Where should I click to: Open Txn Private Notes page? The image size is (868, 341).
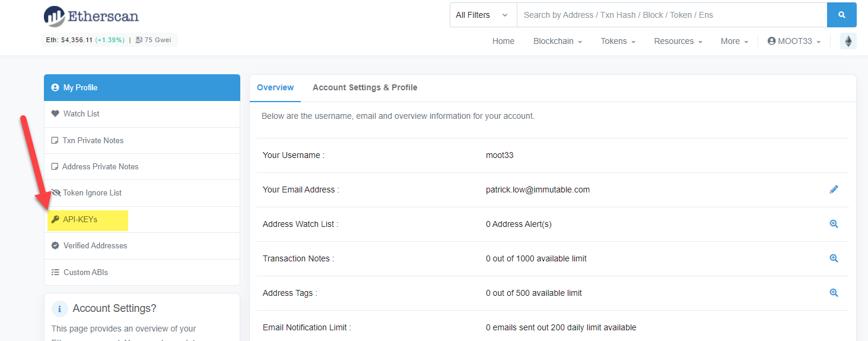tap(142, 141)
